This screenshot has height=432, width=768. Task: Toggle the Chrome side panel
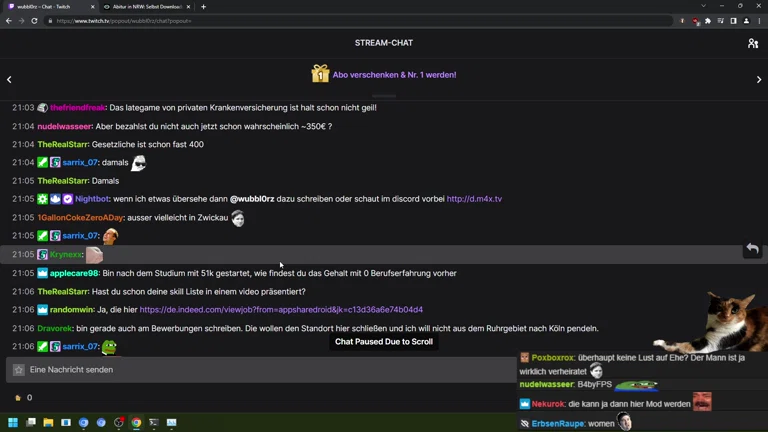[733, 21]
